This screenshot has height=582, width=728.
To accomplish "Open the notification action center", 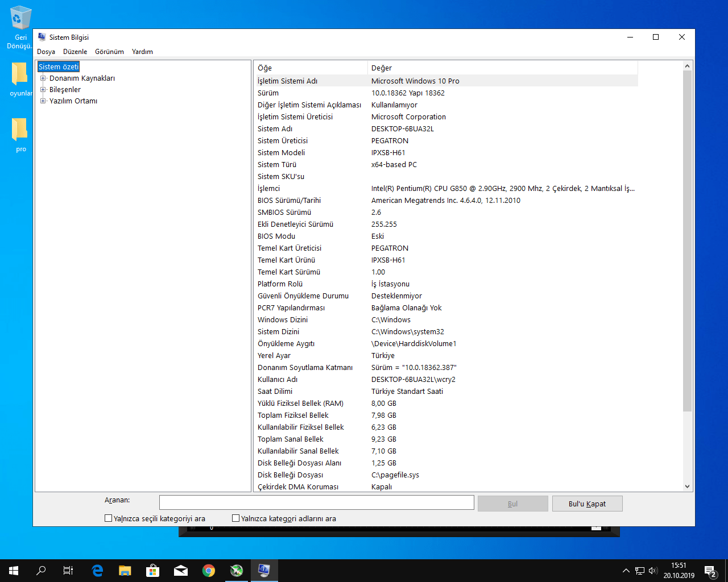I will click(x=710, y=571).
